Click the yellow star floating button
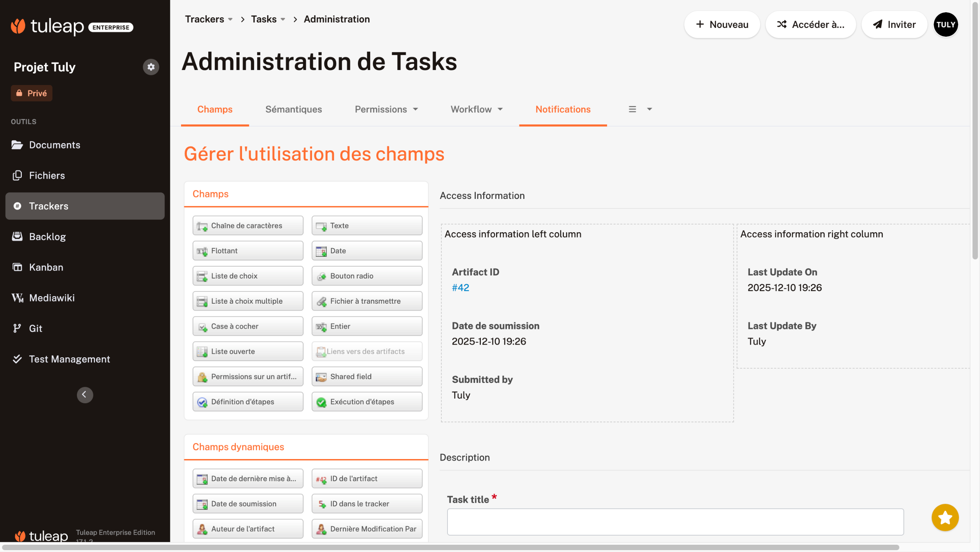 pyautogui.click(x=945, y=518)
